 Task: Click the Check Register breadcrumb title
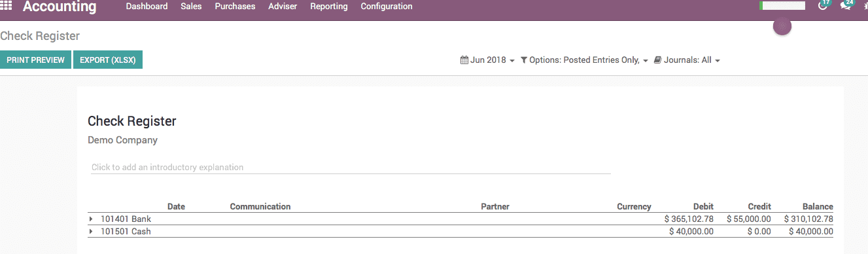pos(40,36)
